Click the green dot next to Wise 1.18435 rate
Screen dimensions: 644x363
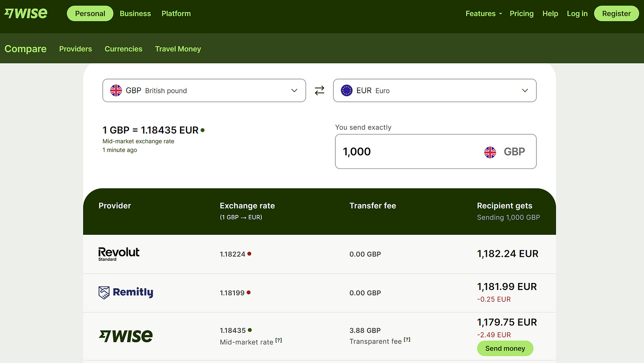coord(250,330)
